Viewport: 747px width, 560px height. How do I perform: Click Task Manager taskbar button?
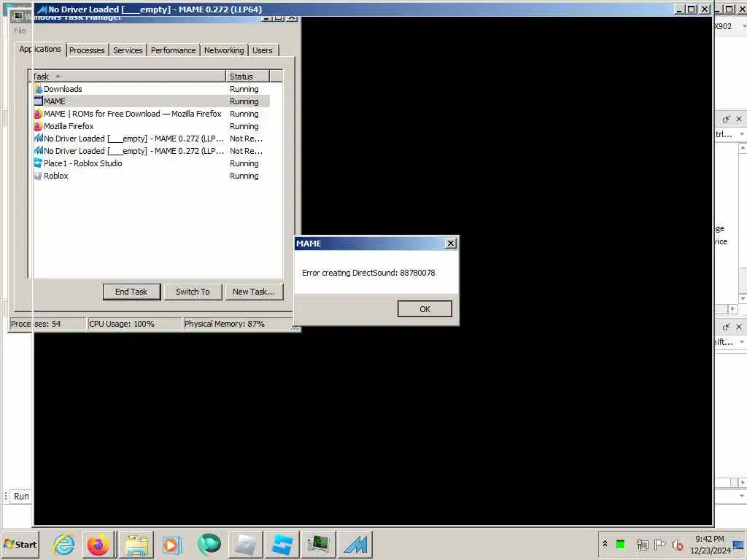[318, 544]
